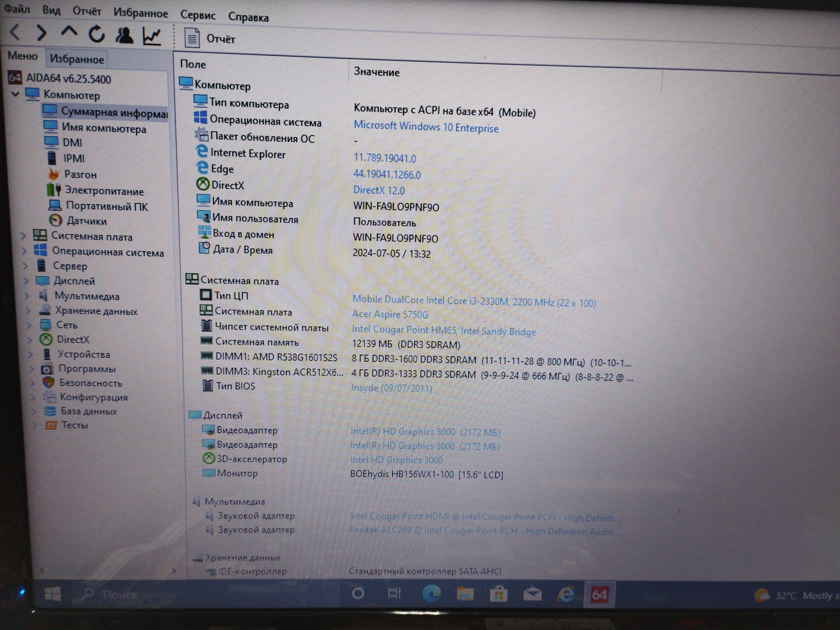Open the Сервис menu

(198, 15)
